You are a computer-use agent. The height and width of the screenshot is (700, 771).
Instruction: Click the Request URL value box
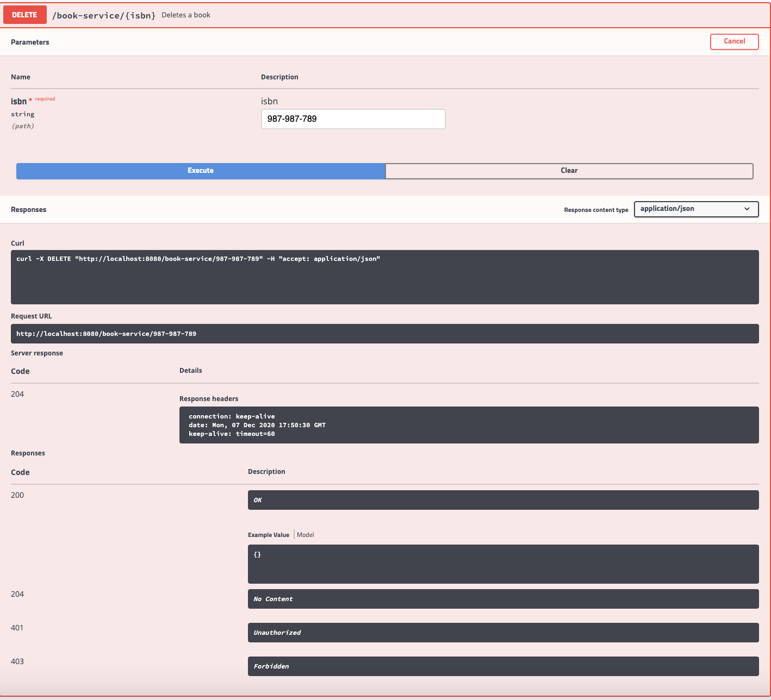[x=385, y=334]
